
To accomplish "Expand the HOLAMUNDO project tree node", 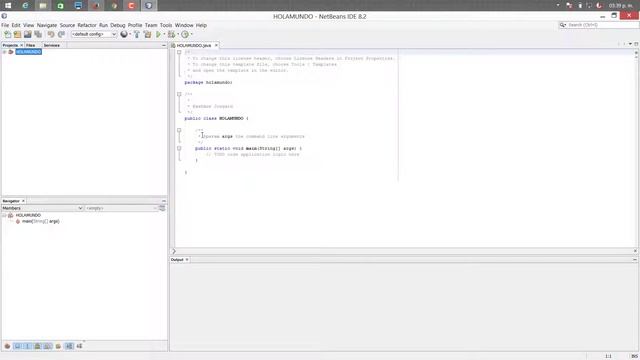I will click(x=4, y=52).
